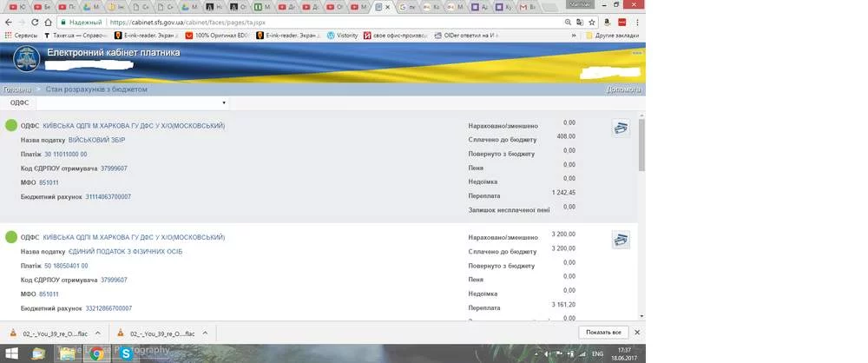Open the second downloaded flac file
The width and height of the screenshot is (868, 363).
156,333
